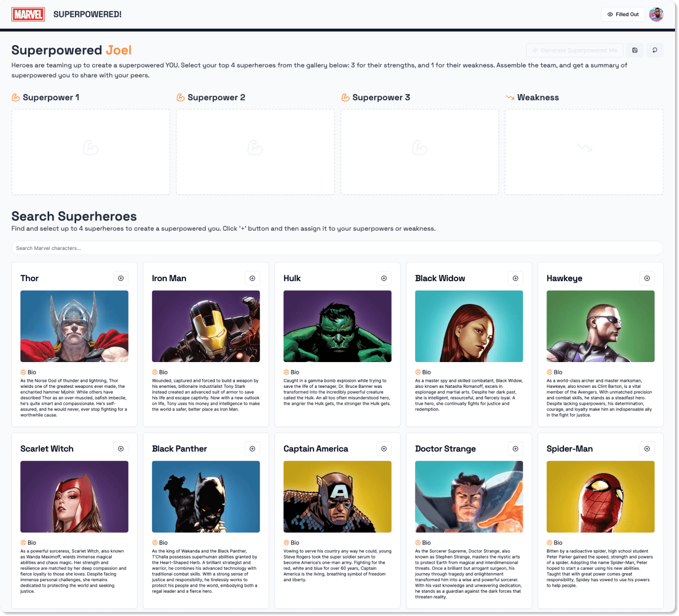This screenshot has width=679, height=616.
Task: Click the Iron Man portrait image
Action: pyautogui.click(x=206, y=326)
